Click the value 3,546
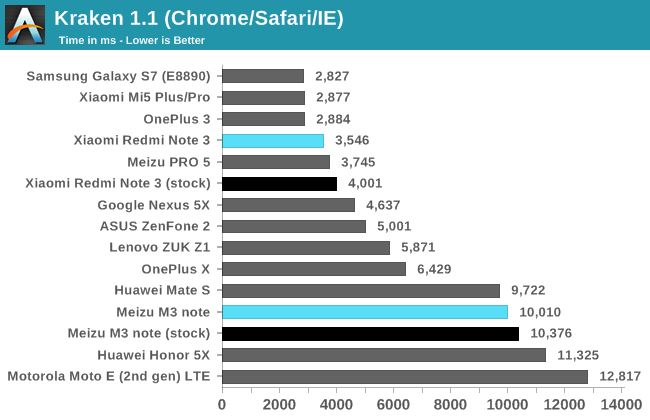 coord(352,140)
